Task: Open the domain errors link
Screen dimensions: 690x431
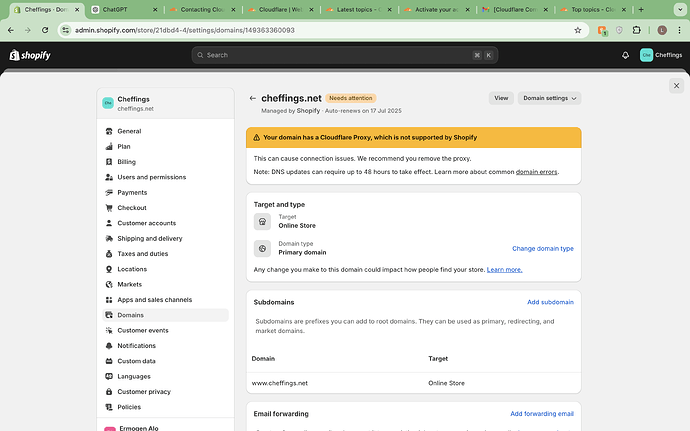Action: click(536, 172)
